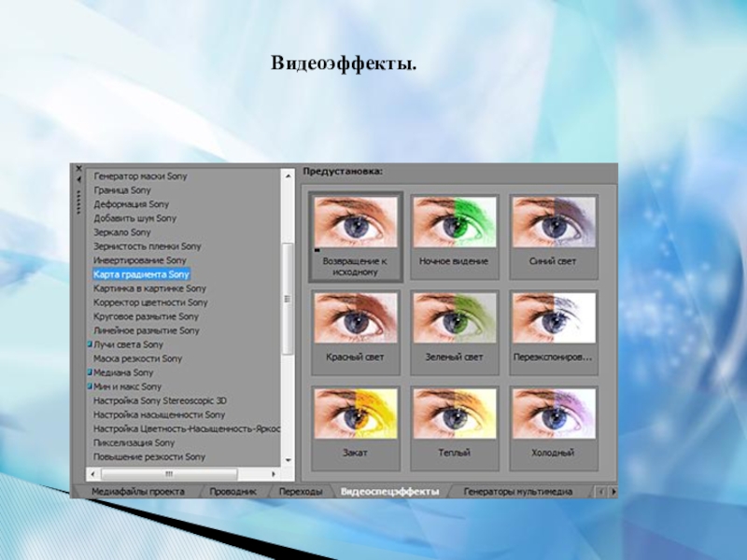747x560 pixels.
Task: Select Пикселизация Sony effect
Action: click(x=134, y=442)
